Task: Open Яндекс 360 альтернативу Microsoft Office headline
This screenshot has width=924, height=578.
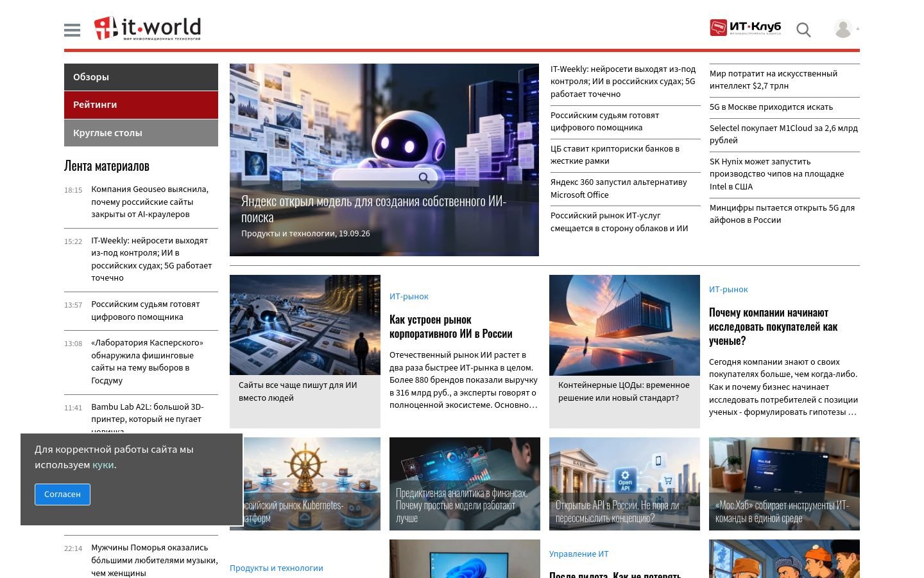Action: pos(619,189)
